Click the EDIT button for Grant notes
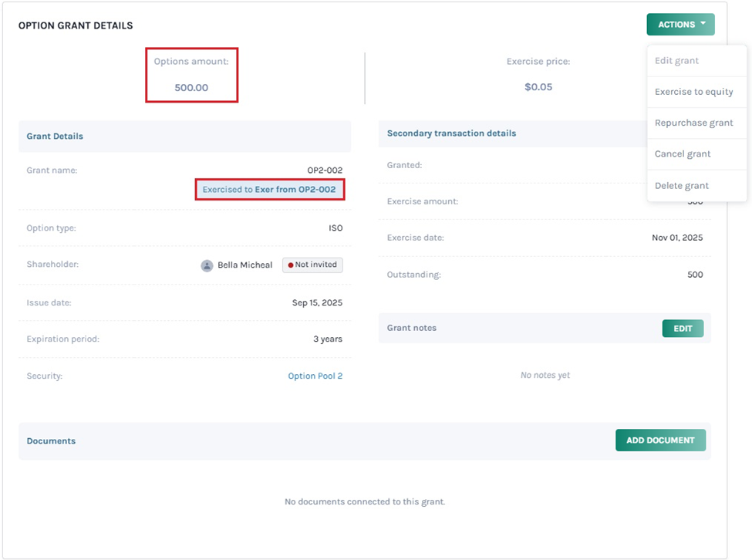752x560 pixels. pyautogui.click(x=683, y=328)
